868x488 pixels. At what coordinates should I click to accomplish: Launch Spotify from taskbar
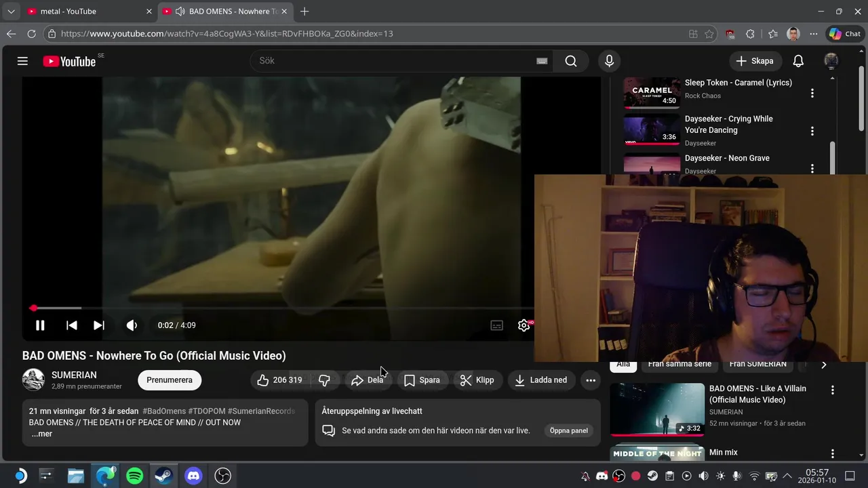coord(134,476)
